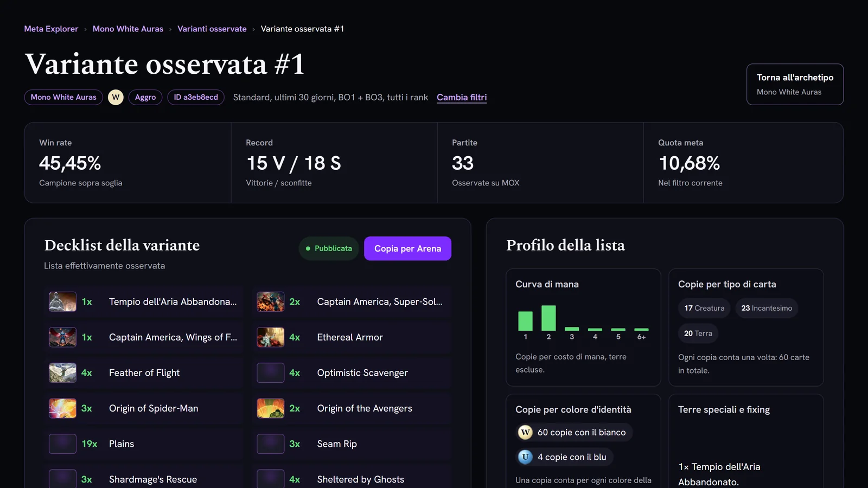Click mana curve bar for cost 3

tap(572, 329)
